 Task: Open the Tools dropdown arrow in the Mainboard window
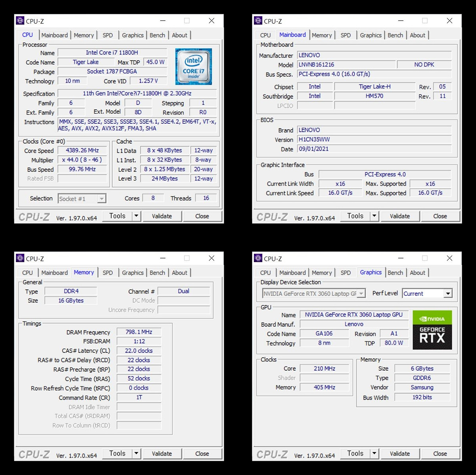[374, 216]
